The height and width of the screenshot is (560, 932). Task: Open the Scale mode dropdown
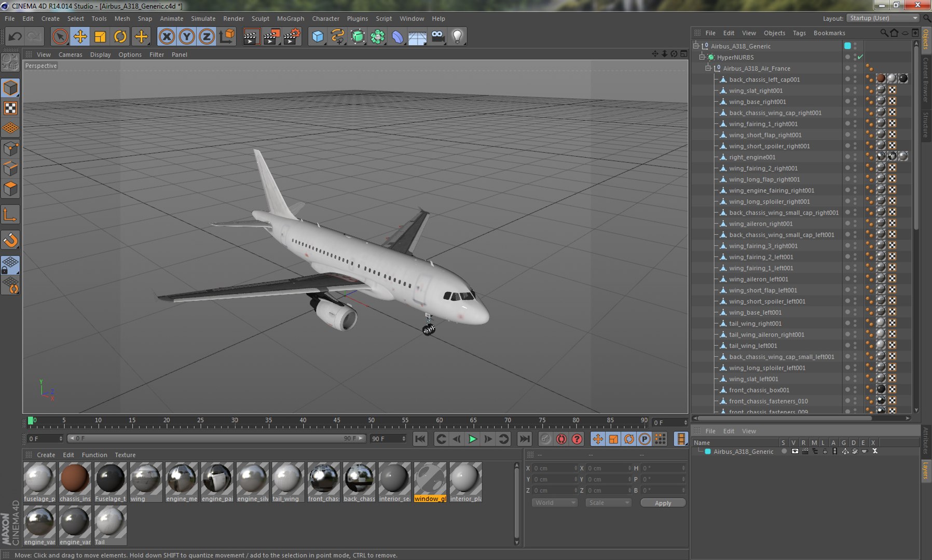(x=608, y=502)
